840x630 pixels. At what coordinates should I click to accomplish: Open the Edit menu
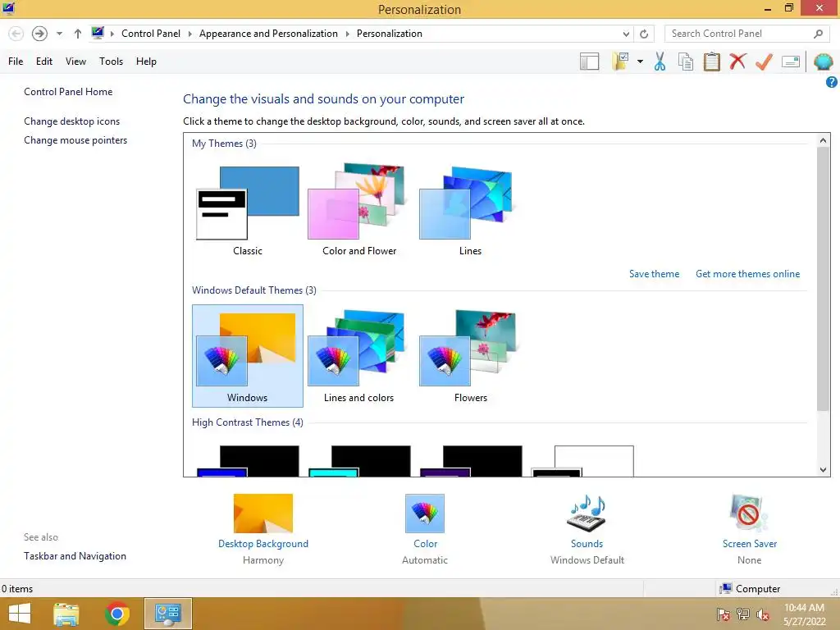pyautogui.click(x=44, y=62)
